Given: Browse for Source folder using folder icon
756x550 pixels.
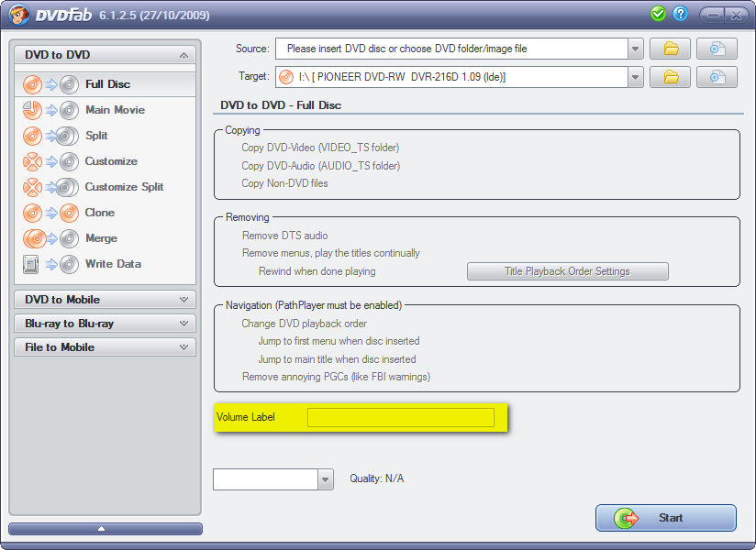Looking at the screenshot, I should [x=670, y=49].
